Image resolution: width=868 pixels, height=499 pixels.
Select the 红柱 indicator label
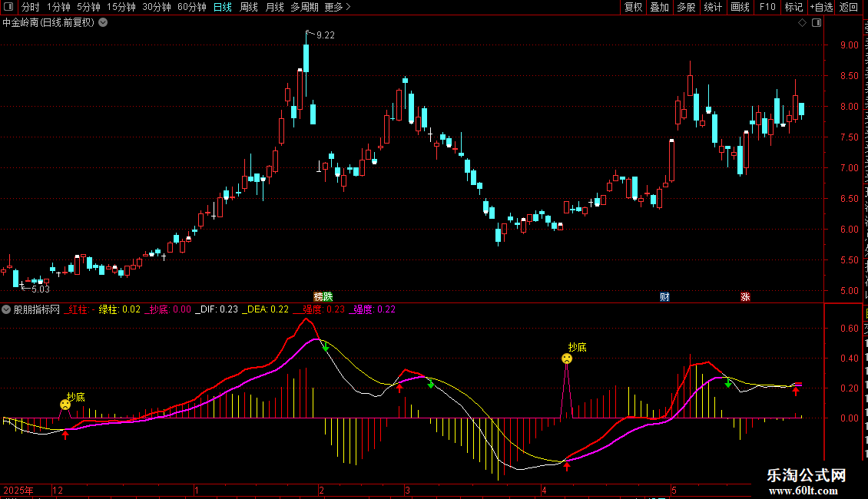point(78,310)
